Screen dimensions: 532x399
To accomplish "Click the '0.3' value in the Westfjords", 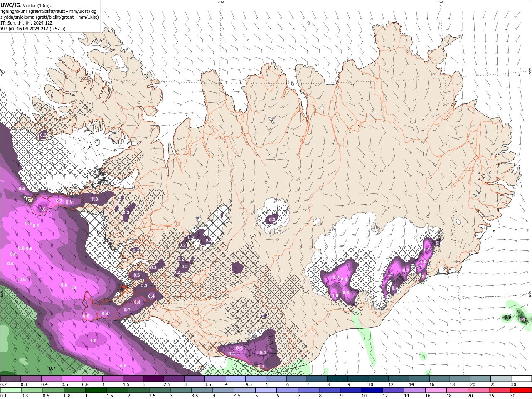I will pyautogui.click(x=43, y=135).
